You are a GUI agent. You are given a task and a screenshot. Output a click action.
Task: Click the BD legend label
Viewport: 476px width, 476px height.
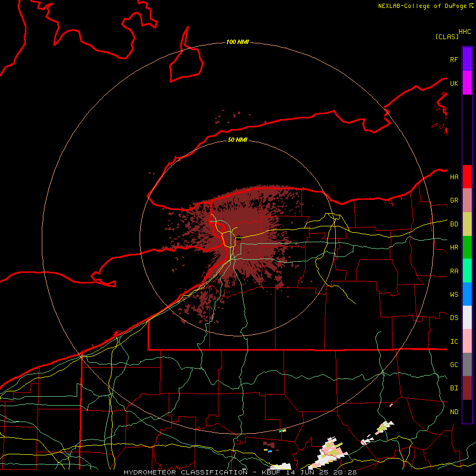[454, 224]
